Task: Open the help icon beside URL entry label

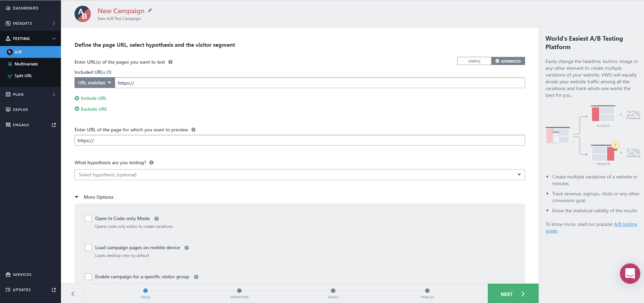Action: (170, 62)
